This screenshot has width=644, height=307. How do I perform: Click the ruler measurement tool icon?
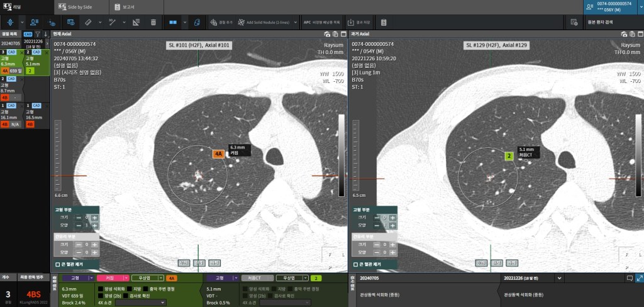89,22
